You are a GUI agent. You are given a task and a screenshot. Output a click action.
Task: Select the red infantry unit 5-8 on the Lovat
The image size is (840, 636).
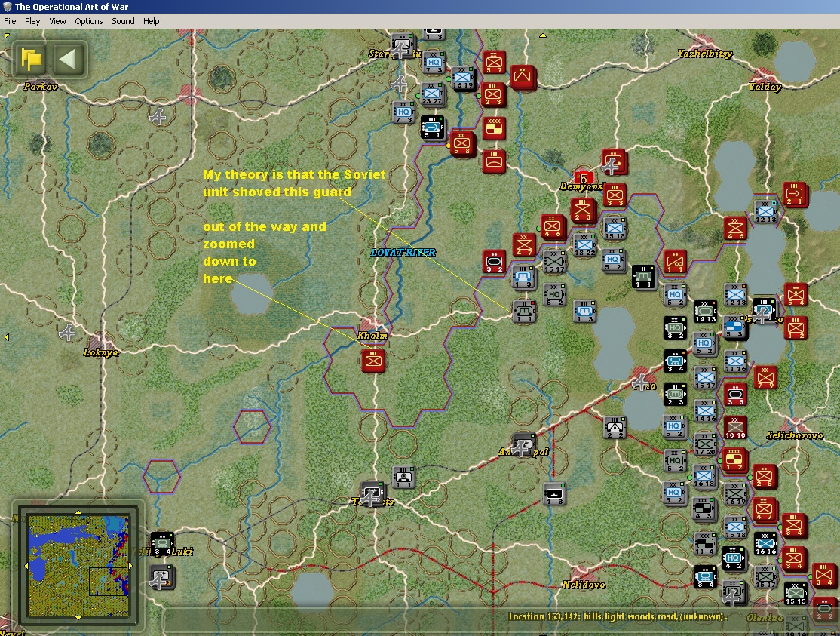[x=461, y=143]
